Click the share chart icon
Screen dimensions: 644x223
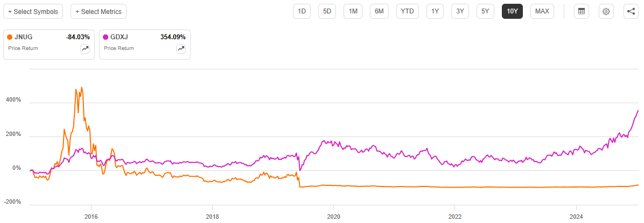tap(631, 11)
